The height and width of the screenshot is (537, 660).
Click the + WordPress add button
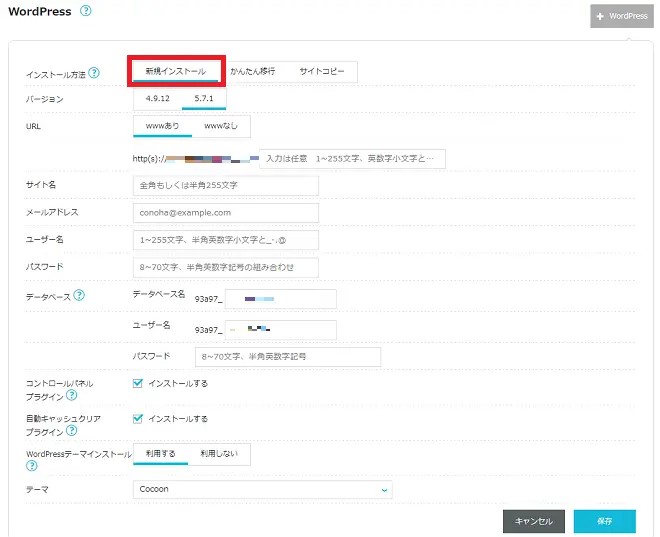coord(622,16)
